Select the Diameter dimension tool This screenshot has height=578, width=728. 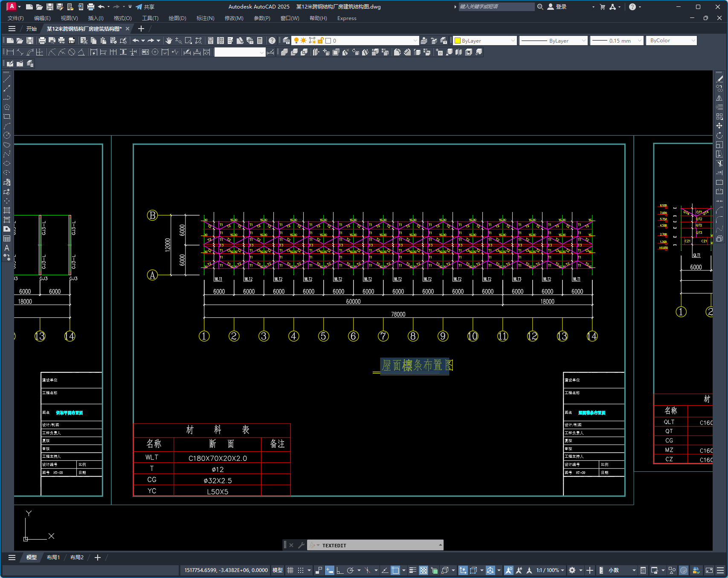point(72,52)
